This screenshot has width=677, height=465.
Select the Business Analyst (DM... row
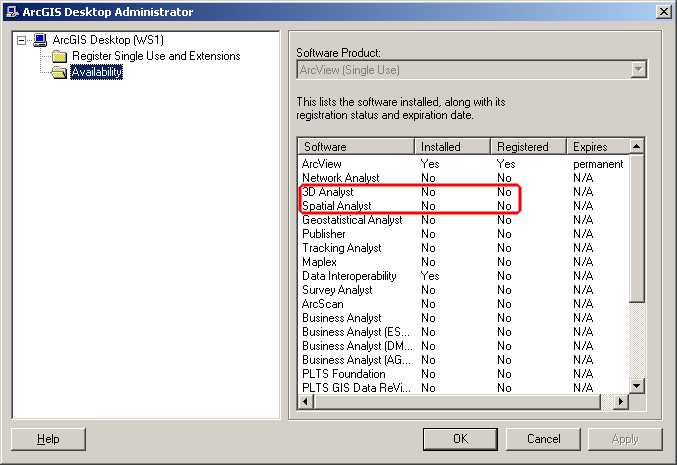(464, 346)
